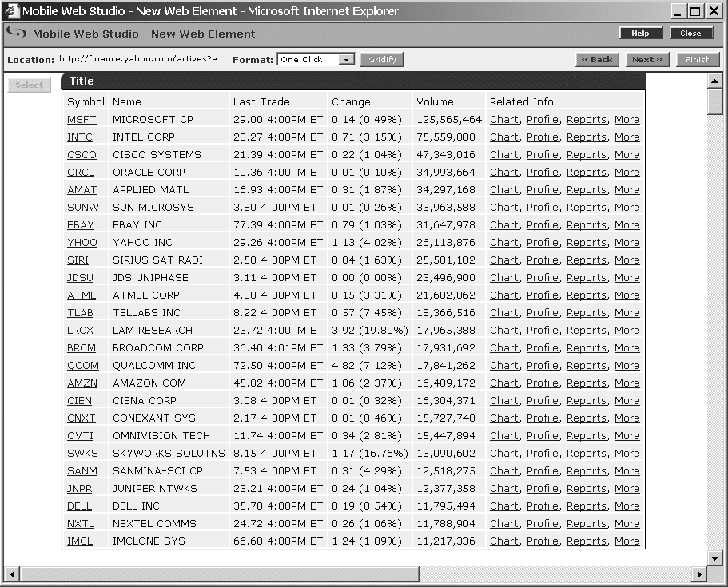Viewport: 728px width, 587px height.
Task: Open the DELL symbol link
Action: click(79, 506)
